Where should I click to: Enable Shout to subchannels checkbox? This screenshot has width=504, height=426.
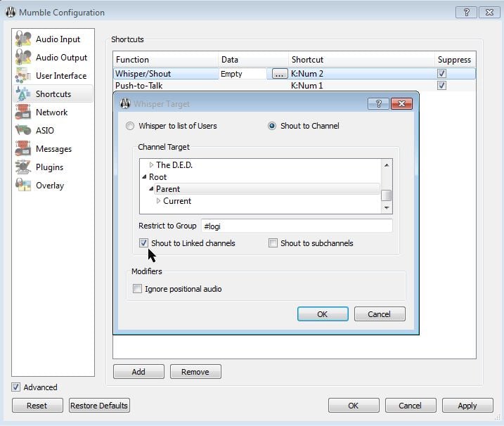[273, 243]
